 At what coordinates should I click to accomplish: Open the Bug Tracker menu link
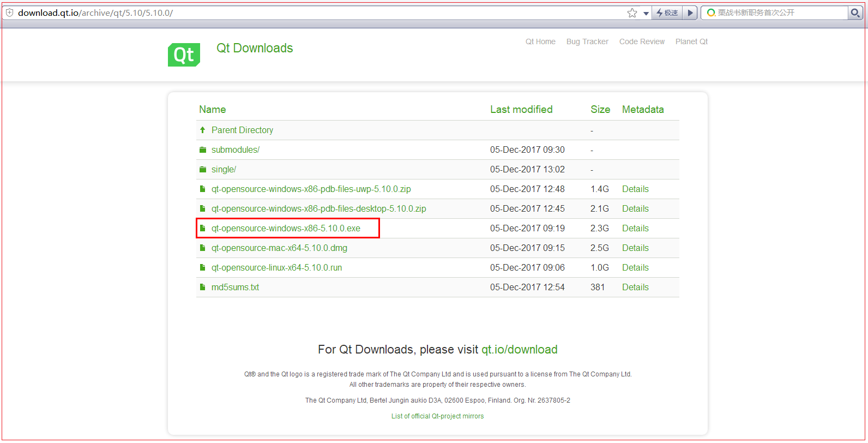[x=587, y=41]
